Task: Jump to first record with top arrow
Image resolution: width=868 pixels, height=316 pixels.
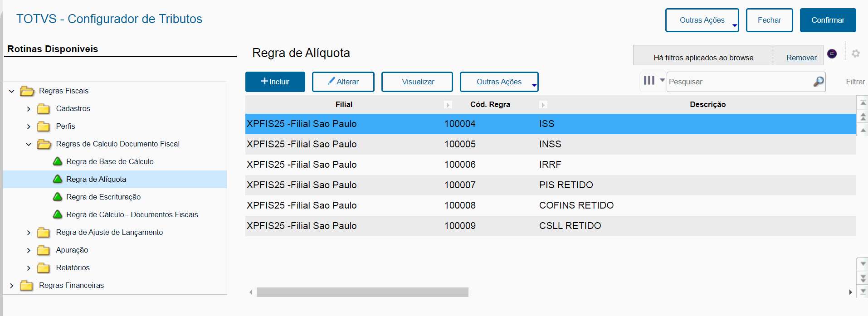Action: pyautogui.click(x=863, y=103)
